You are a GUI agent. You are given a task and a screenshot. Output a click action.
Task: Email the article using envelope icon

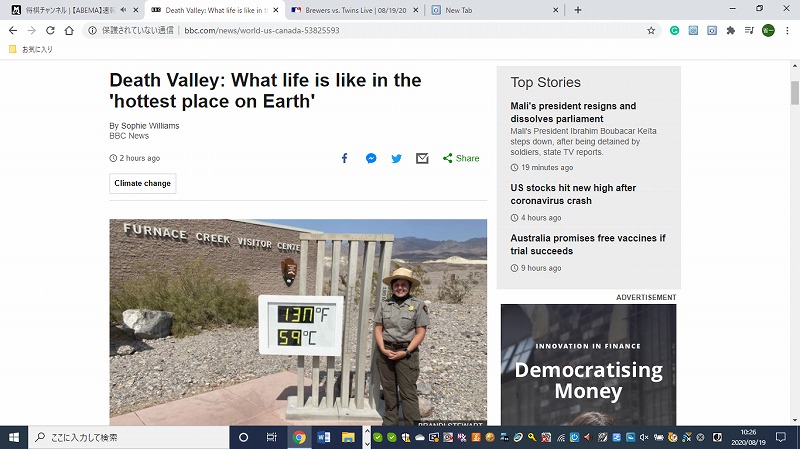[x=422, y=158]
